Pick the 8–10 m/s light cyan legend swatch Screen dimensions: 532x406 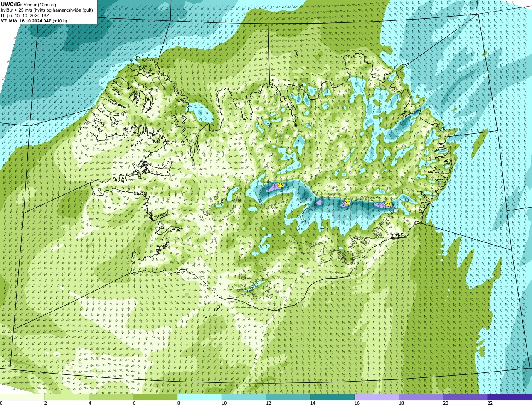199,397
